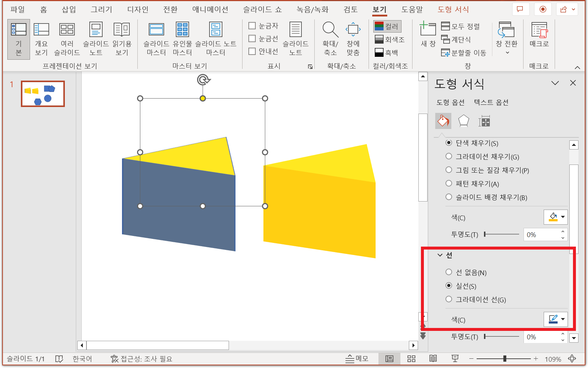Open the 도형 서식 pane options chevron
The height and width of the screenshot is (369, 588).
pyautogui.click(x=555, y=83)
